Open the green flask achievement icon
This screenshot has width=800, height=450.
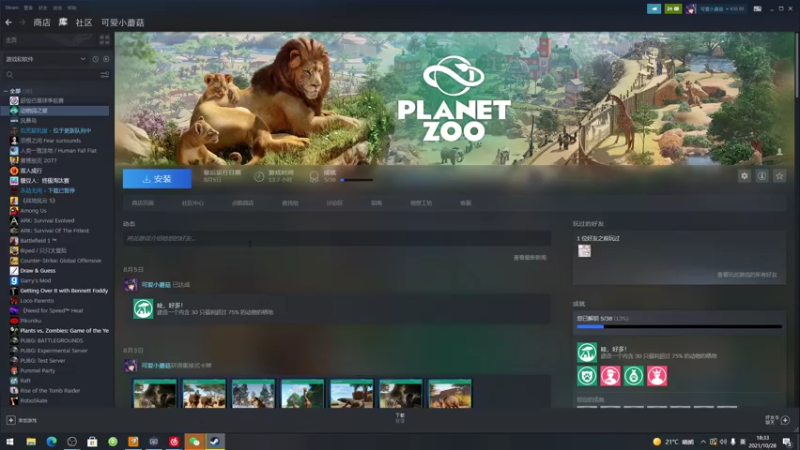634,376
